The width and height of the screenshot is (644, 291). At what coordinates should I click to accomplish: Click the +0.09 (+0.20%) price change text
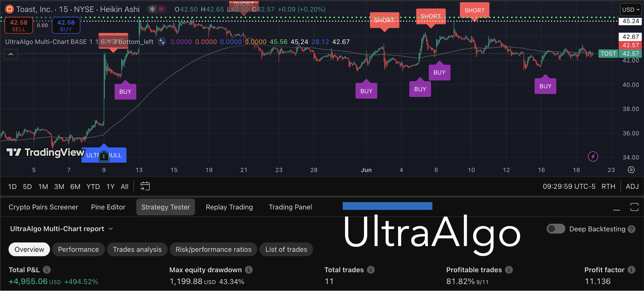pyautogui.click(x=302, y=9)
